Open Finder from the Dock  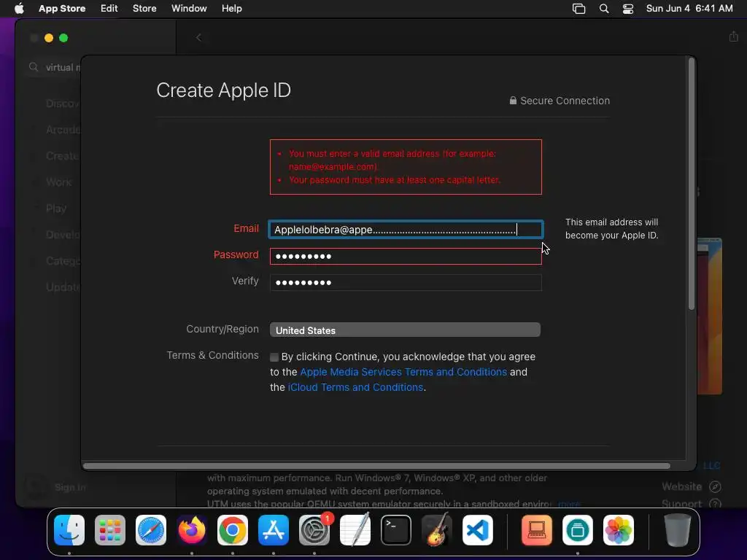[69, 530]
